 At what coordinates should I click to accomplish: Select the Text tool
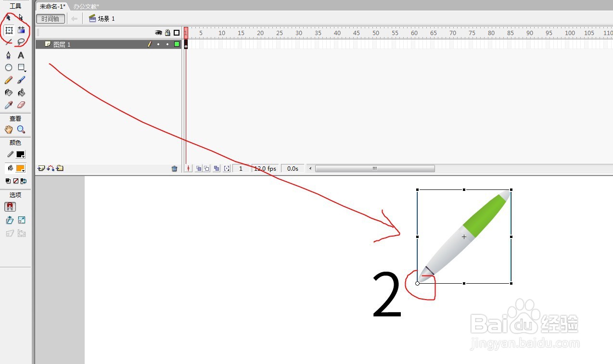click(x=21, y=55)
